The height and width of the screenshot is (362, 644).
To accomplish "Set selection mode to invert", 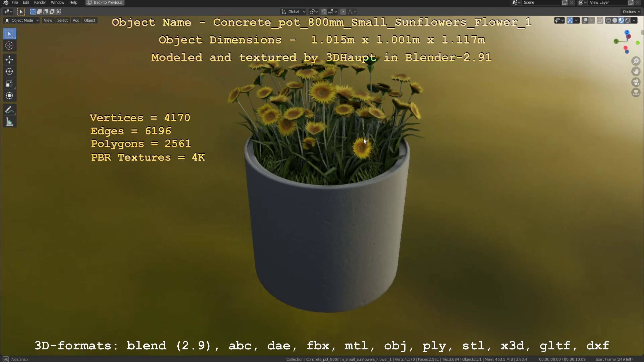I will 52,12.
